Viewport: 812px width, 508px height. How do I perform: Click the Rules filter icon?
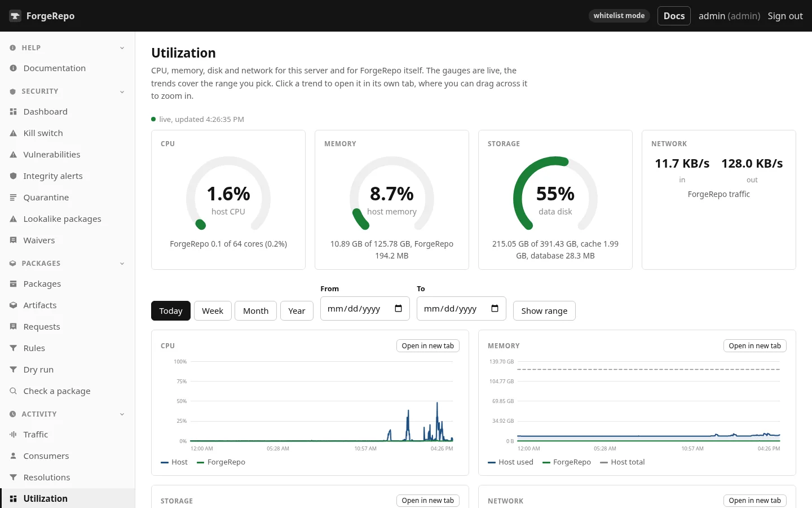[13, 348]
